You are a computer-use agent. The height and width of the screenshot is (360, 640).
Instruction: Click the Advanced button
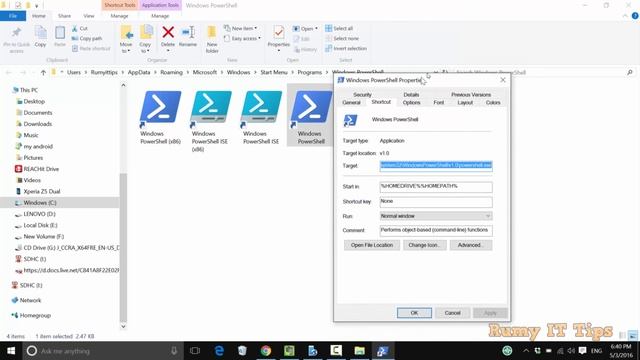(x=471, y=245)
